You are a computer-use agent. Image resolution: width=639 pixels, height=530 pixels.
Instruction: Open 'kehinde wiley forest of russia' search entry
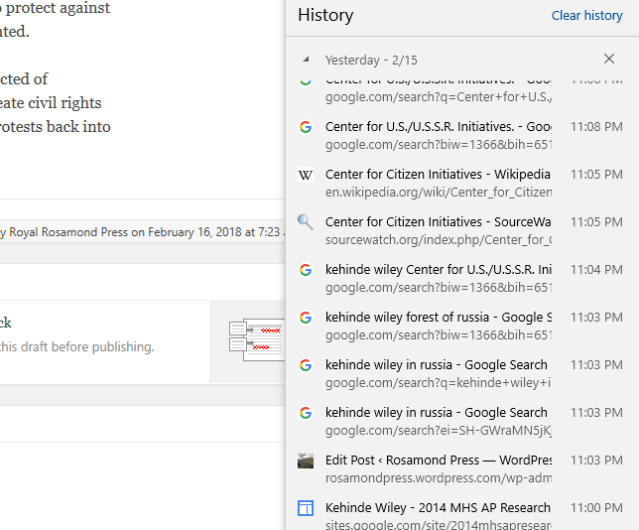(438, 317)
